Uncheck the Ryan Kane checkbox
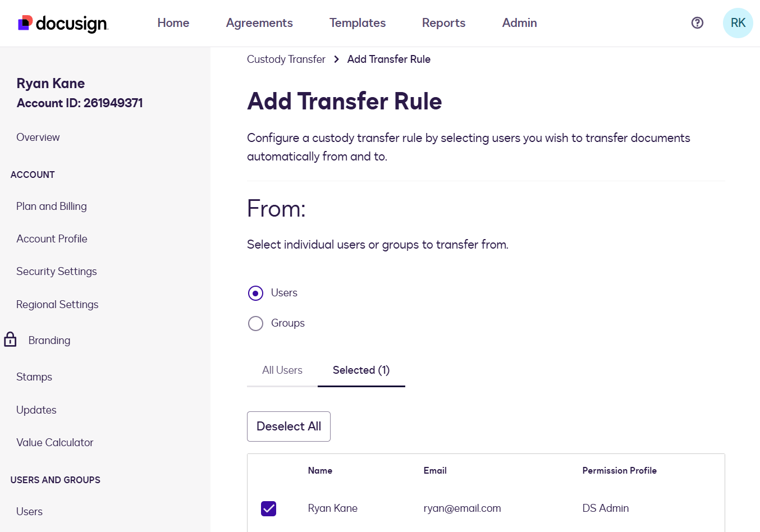Screen dimensions: 760x532 (268, 508)
